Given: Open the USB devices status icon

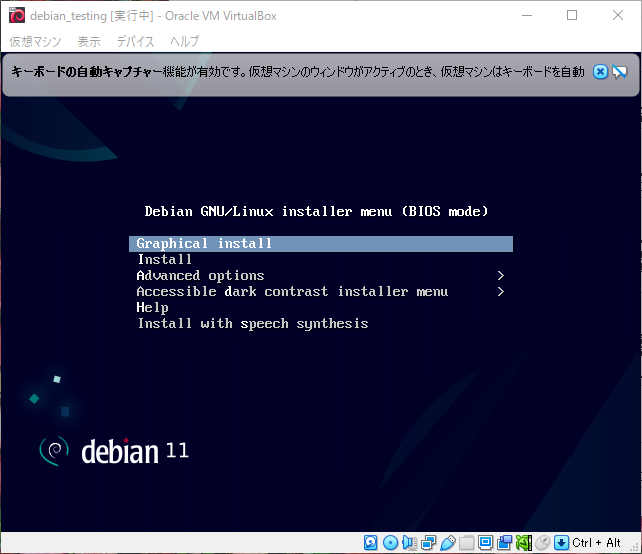Looking at the screenshot, I should pos(448,543).
